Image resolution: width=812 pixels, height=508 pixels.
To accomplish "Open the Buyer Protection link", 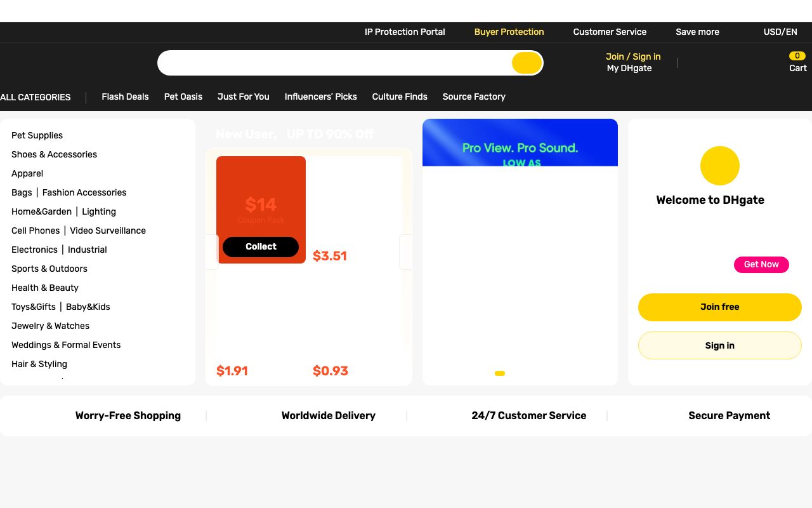I will pyautogui.click(x=509, y=32).
